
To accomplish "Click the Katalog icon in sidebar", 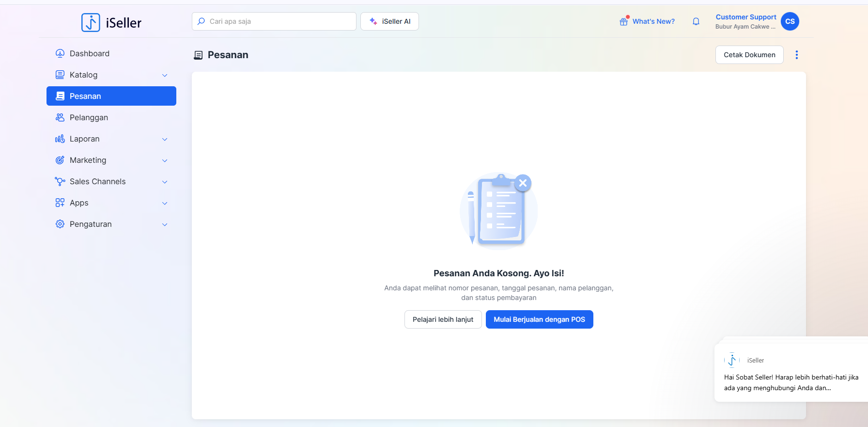I will pos(60,75).
